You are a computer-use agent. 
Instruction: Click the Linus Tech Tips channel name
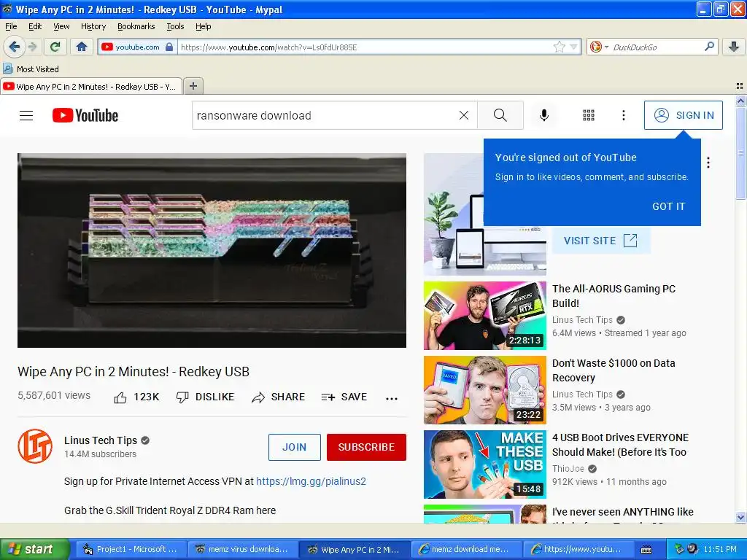101,440
